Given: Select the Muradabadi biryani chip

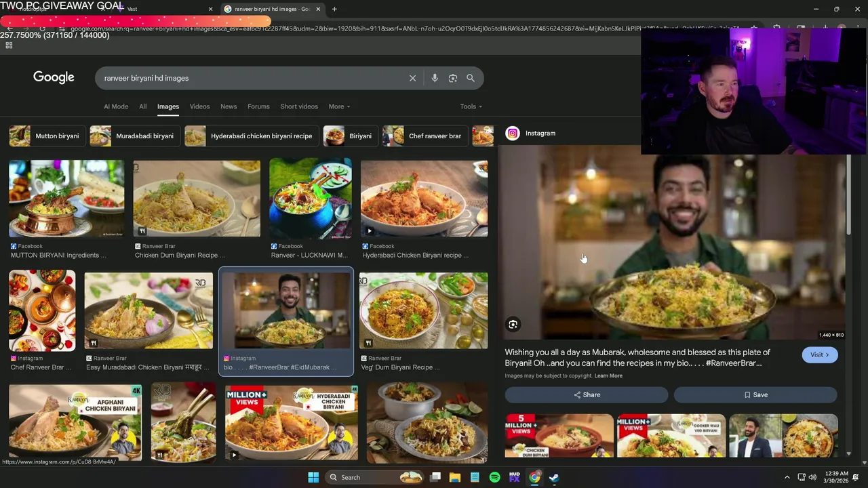Looking at the screenshot, I should pyautogui.click(x=135, y=136).
